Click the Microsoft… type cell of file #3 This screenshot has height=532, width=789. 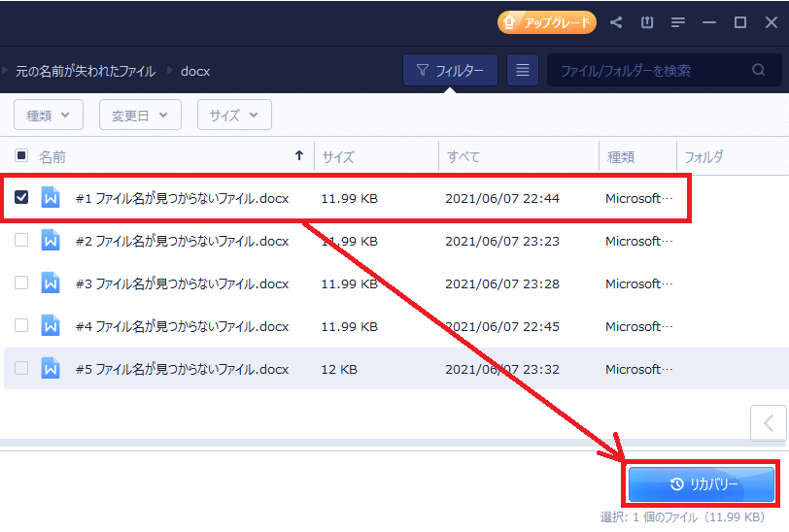639,284
